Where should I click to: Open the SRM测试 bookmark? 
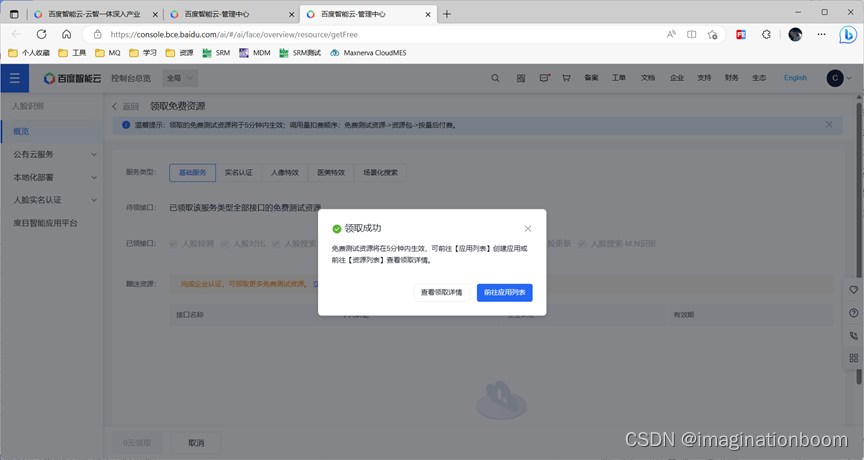click(300, 53)
